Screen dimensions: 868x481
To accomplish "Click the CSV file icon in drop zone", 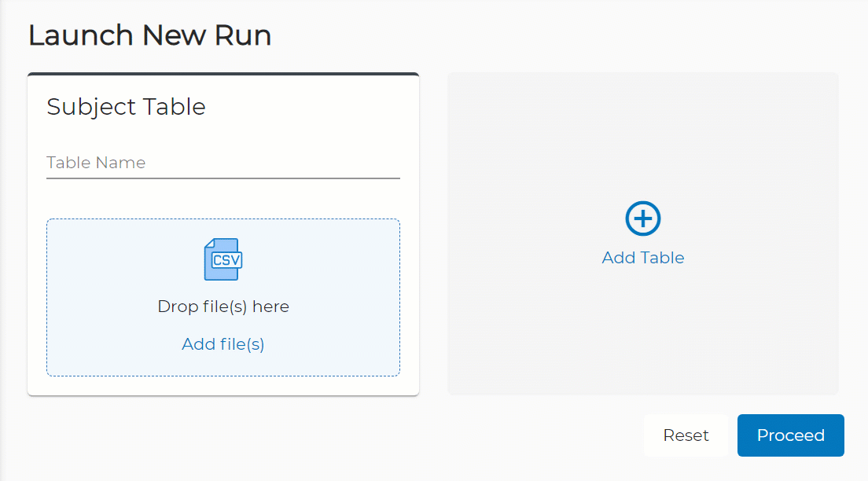I will click(x=223, y=259).
